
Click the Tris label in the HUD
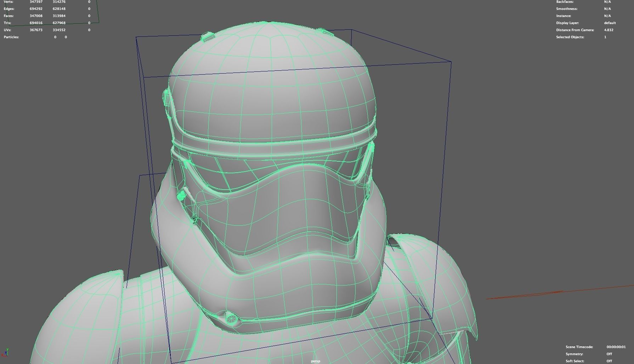(7, 23)
